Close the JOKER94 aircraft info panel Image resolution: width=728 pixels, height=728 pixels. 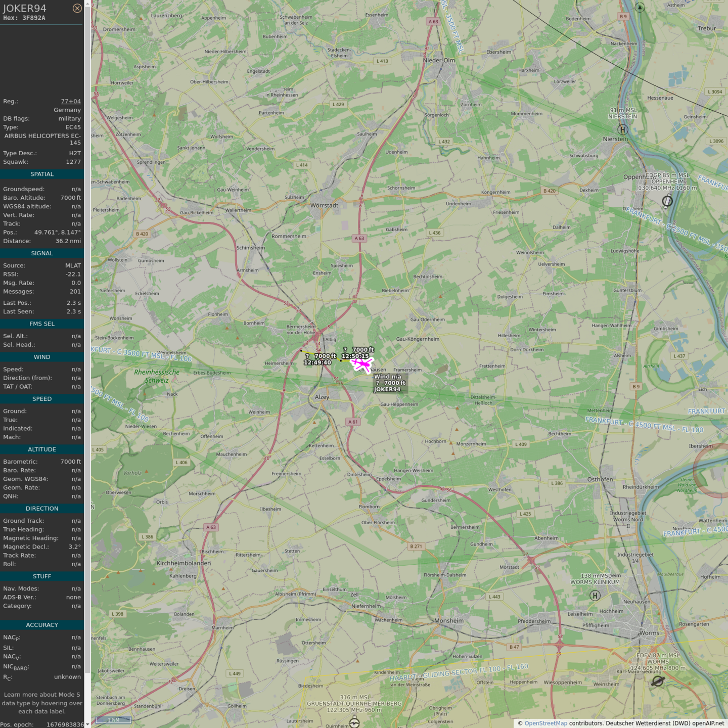pyautogui.click(x=77, y=8)
